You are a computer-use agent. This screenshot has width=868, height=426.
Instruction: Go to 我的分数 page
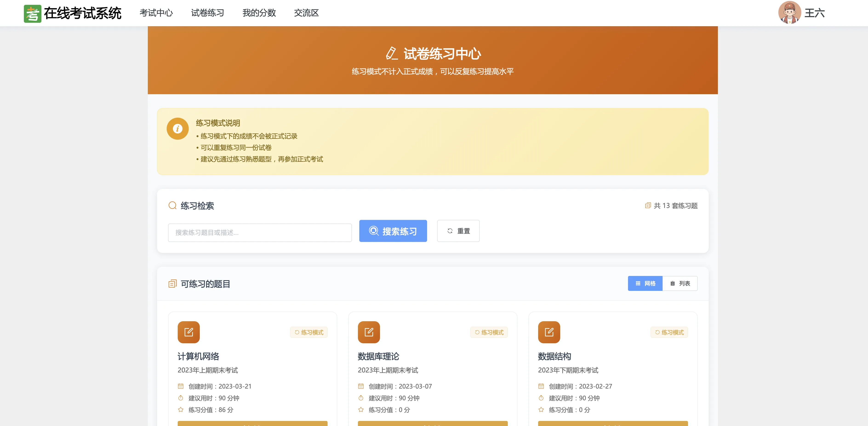click(259, 13)
